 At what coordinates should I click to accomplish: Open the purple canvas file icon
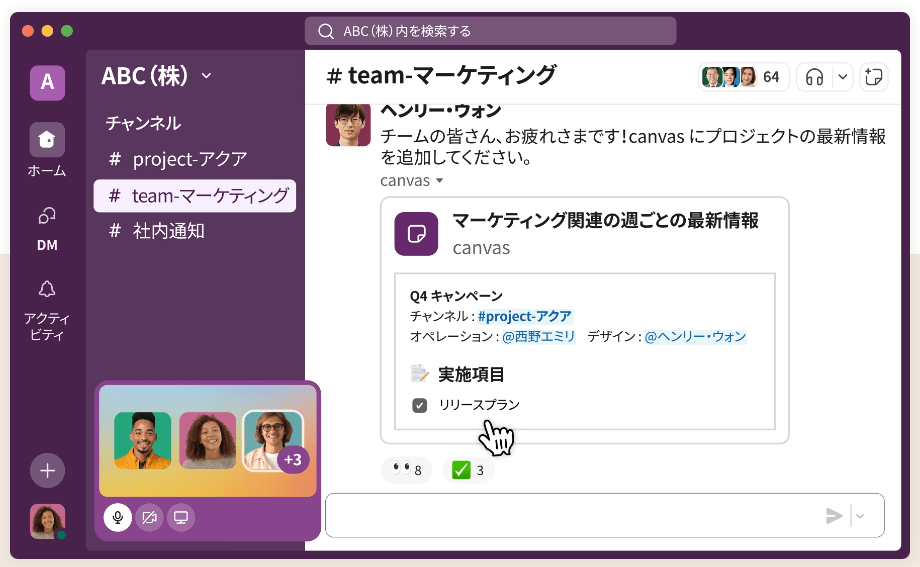pyautogui.click(x=416, y=234)
